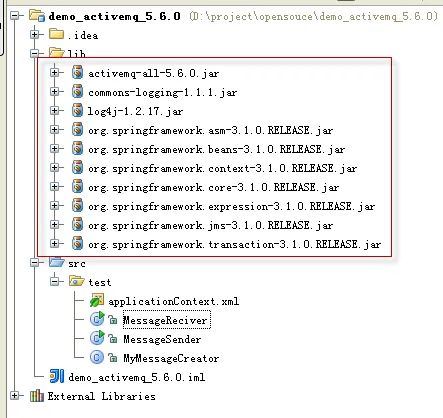Select the src folder label
This screenshot has height=418, width=443.
click(x=77, y=264)
